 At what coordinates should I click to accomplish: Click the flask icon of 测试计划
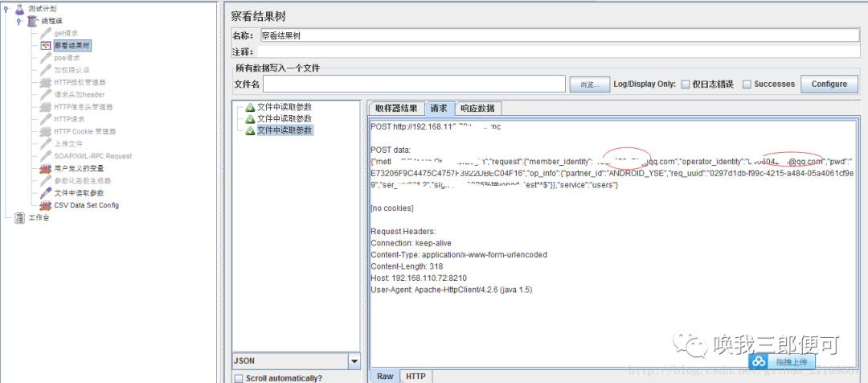tap(19, 9)
